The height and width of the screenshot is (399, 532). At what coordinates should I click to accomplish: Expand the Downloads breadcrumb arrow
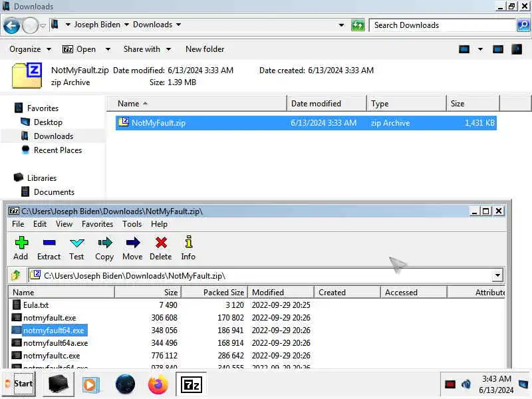178,25
